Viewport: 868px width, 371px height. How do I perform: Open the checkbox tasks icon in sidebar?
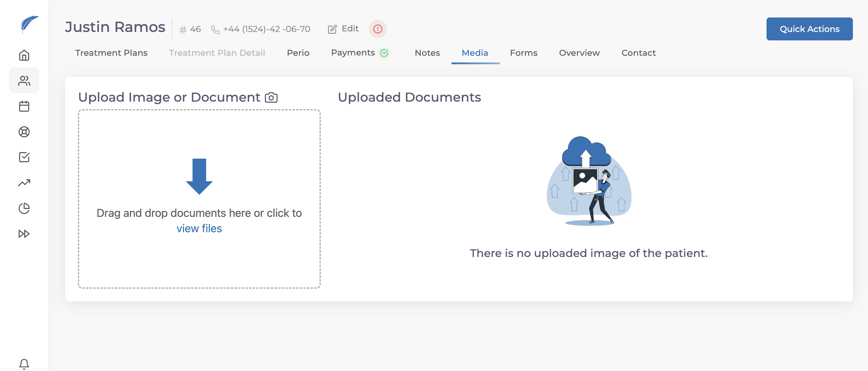(24, 157)
